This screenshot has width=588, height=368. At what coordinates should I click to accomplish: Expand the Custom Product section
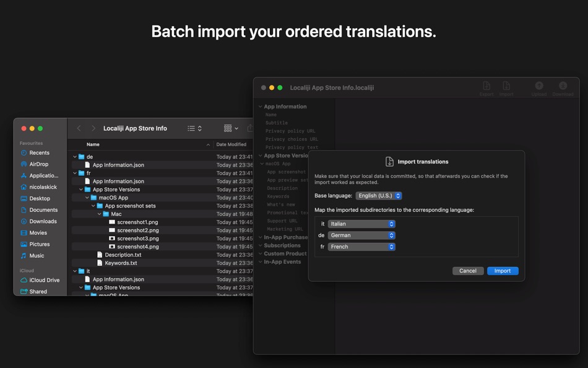pos(260,253)
